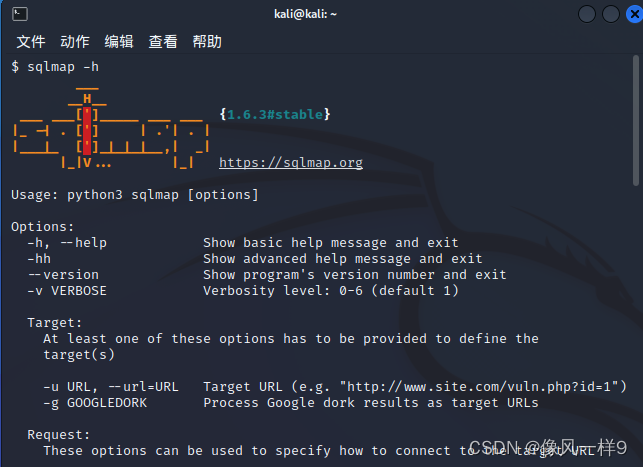Click the 1.6.3#stable version text
This screenshot has width=643, height=467.
pyautogui.click(x=275, y=114)
